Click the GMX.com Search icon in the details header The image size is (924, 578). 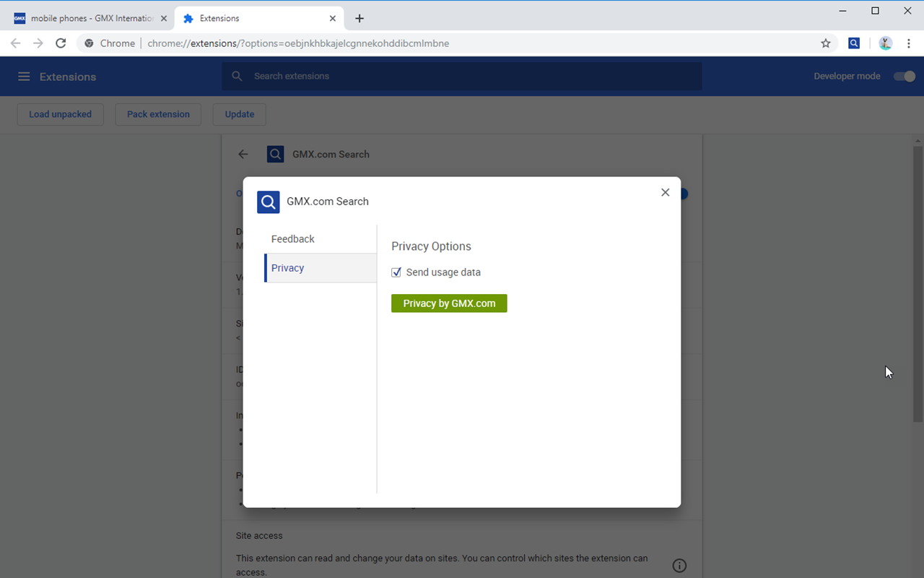(x=275, y=154)
